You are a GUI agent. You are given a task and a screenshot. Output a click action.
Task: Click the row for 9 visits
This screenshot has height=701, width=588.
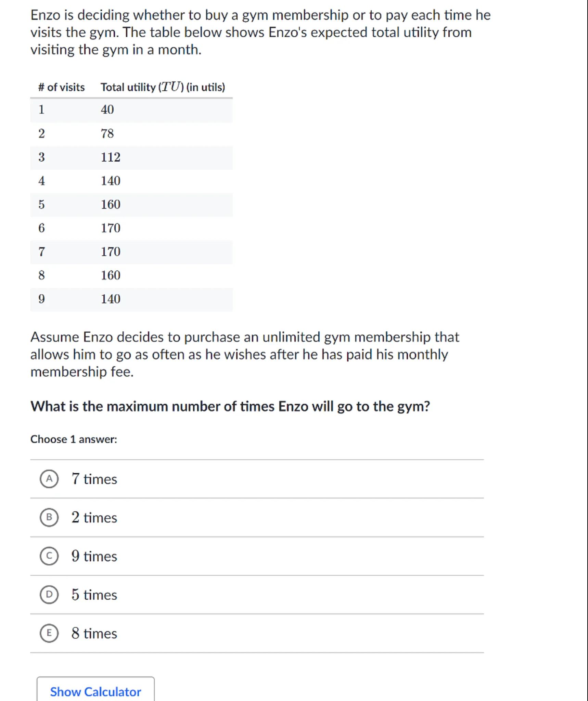coord(131,299)
